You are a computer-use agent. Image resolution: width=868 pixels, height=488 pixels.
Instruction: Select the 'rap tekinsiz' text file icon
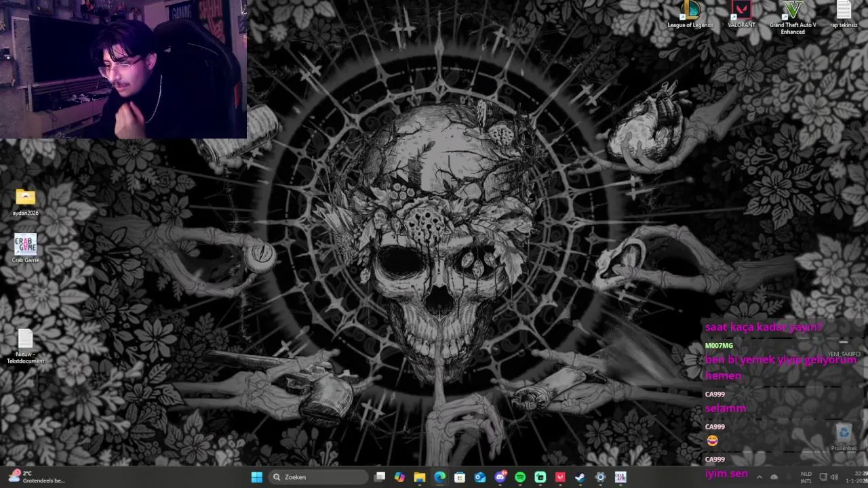(x=844, y=15)
